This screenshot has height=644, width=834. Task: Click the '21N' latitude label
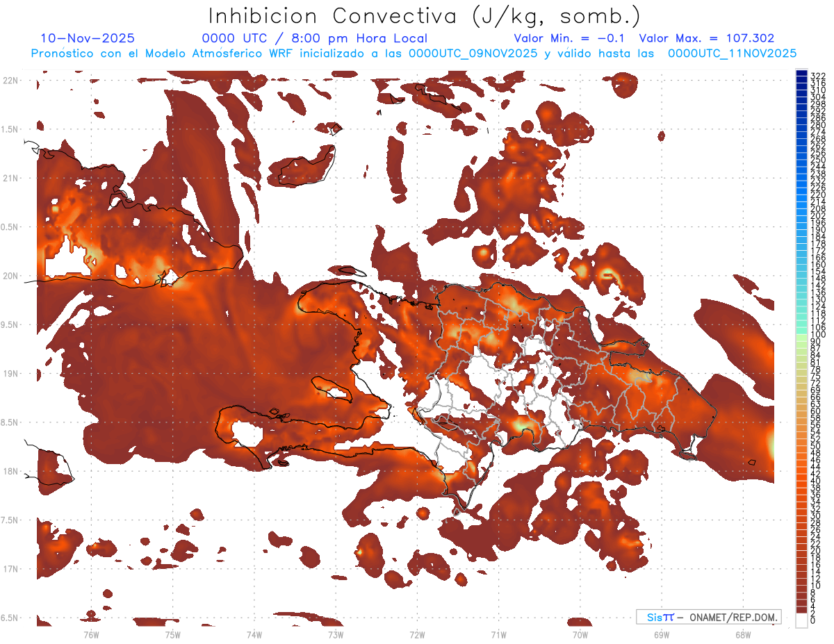point(11,178)
